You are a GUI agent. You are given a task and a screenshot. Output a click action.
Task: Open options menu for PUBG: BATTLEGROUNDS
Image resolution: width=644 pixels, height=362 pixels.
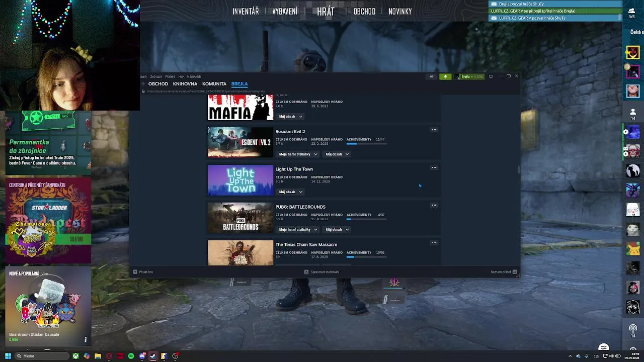434,205
